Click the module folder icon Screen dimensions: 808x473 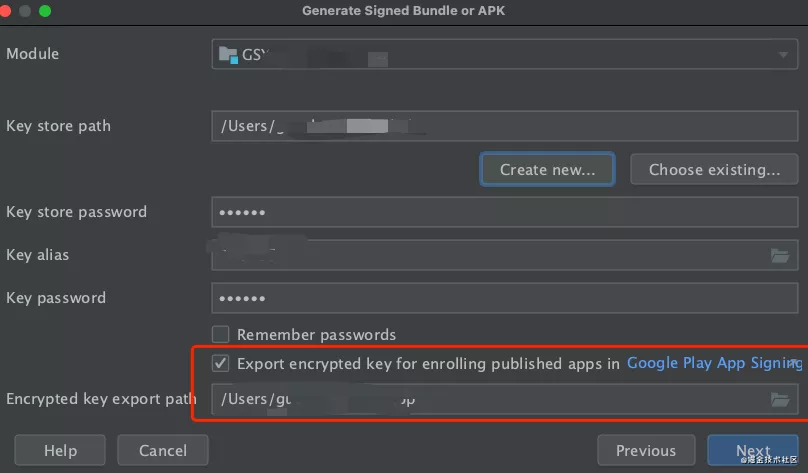(228, 55)
